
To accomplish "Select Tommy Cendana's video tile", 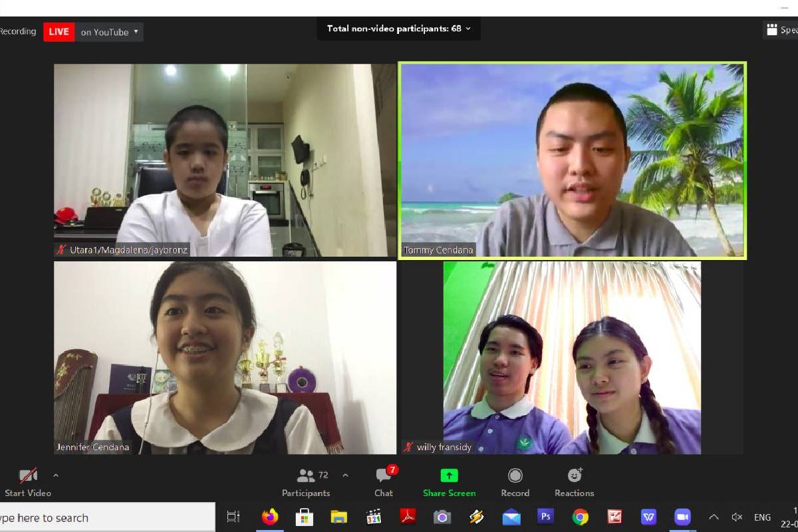I will [572, 160].
